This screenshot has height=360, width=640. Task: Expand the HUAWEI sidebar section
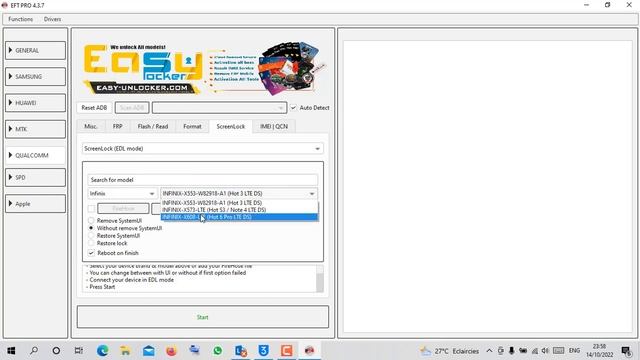click(x=36, y=103)
